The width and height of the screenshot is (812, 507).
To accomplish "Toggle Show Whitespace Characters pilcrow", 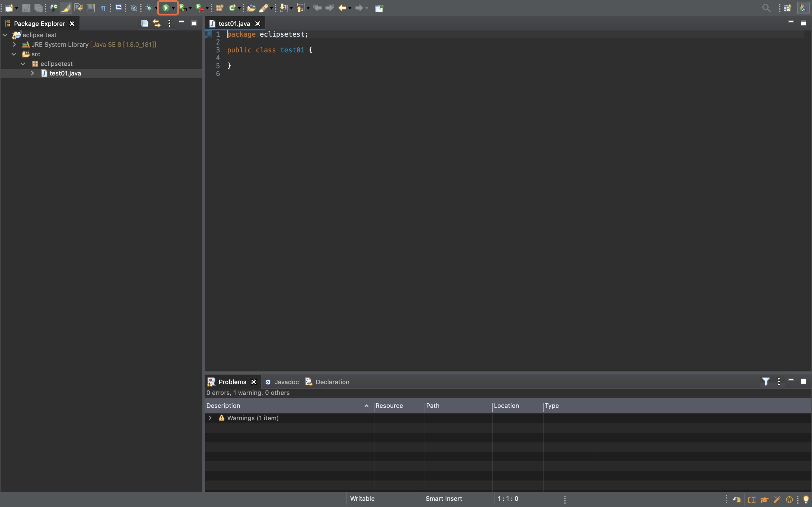I will click(x=103, y=8).
